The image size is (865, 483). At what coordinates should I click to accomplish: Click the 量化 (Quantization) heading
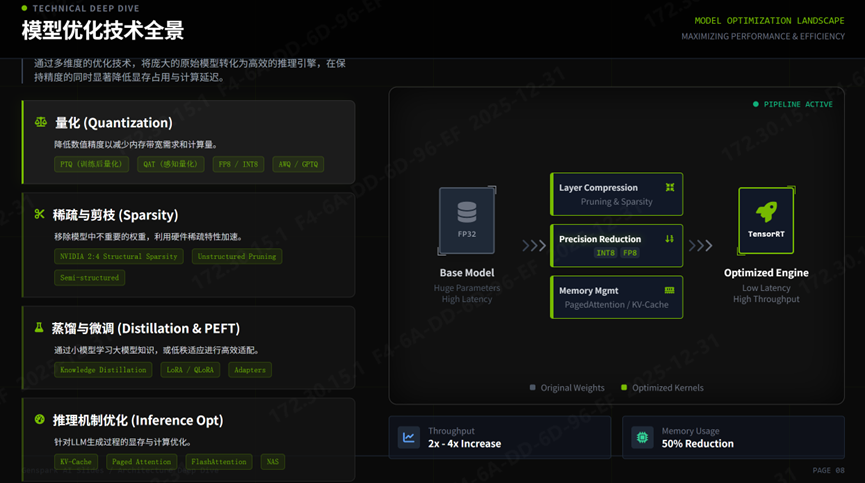[x=114, y=122]
